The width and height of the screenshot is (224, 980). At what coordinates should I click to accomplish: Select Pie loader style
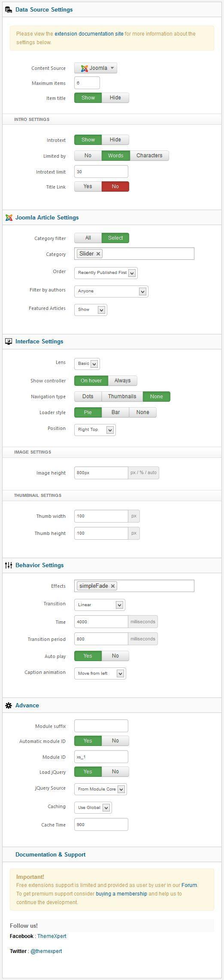click(88, 412)
